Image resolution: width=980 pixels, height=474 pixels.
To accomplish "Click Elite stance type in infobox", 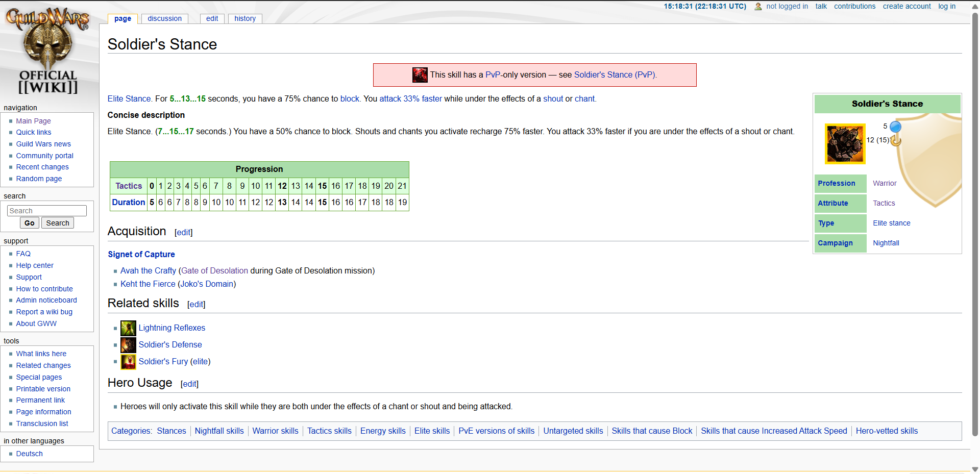I will click(x=891, y=223).
